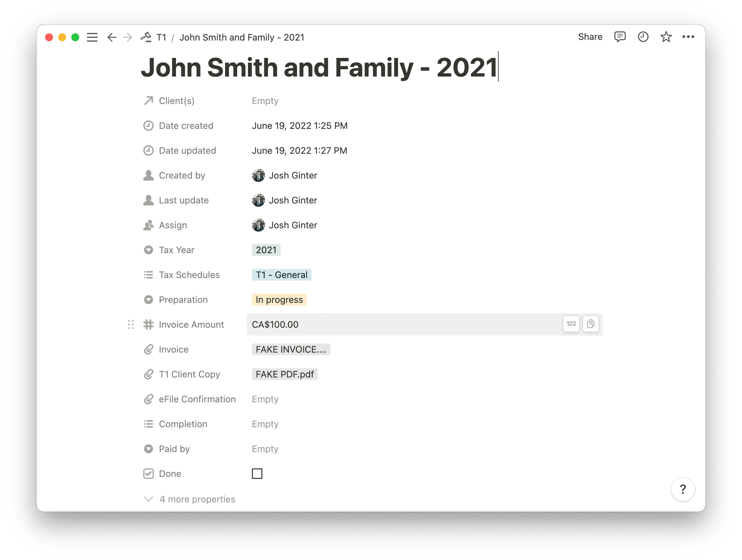Click the Invoice Amount property label

tap(191, 324)
